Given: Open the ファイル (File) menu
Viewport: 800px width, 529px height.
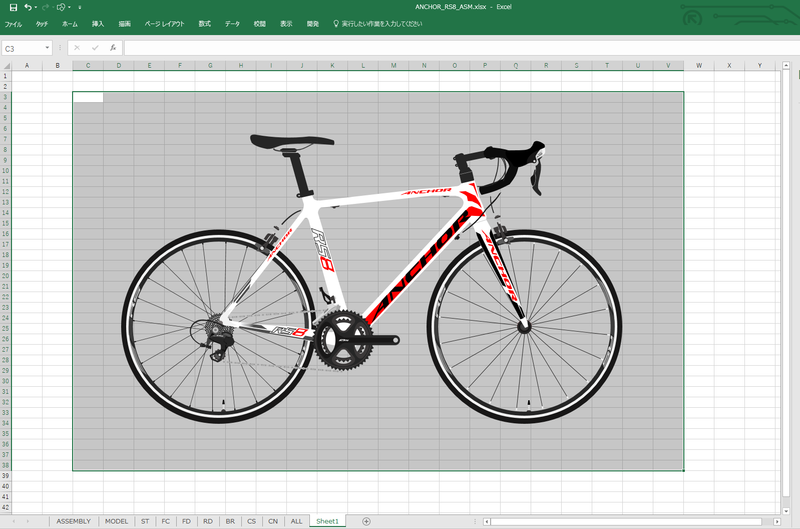Looking at the screenshot, I should coord(13,24).
